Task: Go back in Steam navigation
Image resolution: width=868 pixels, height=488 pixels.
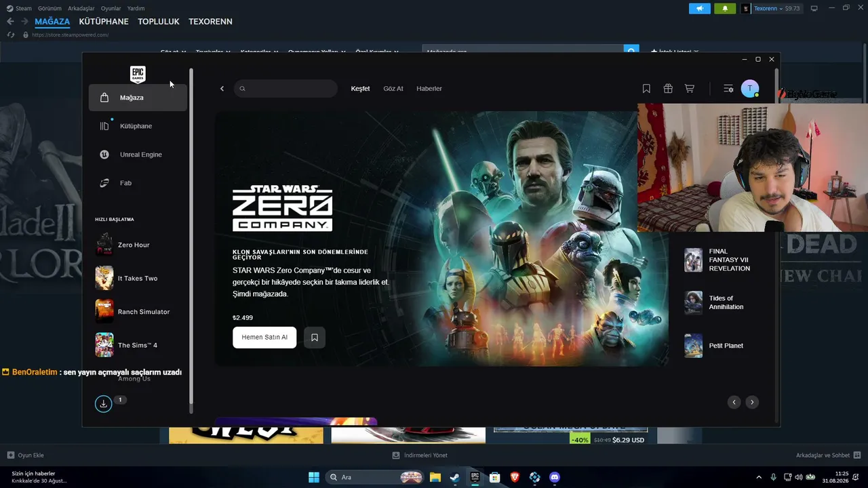Action: pyautogui.click(x=10, y=22)
